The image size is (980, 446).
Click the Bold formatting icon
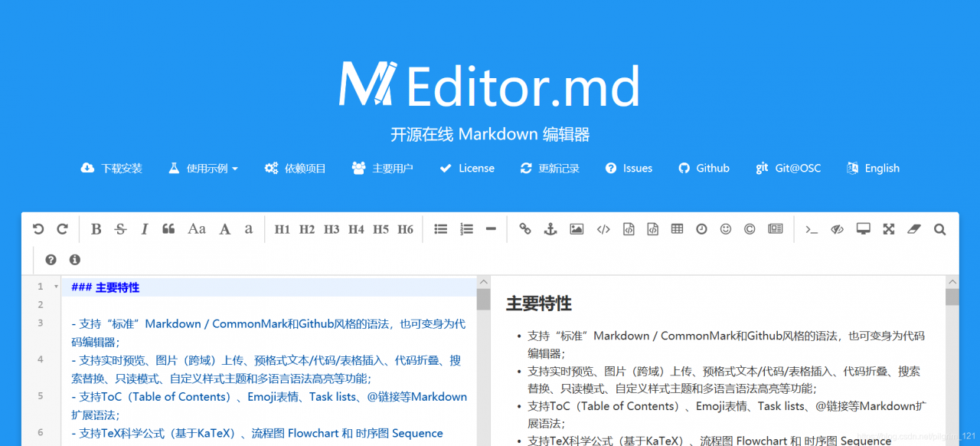[96, 229]
